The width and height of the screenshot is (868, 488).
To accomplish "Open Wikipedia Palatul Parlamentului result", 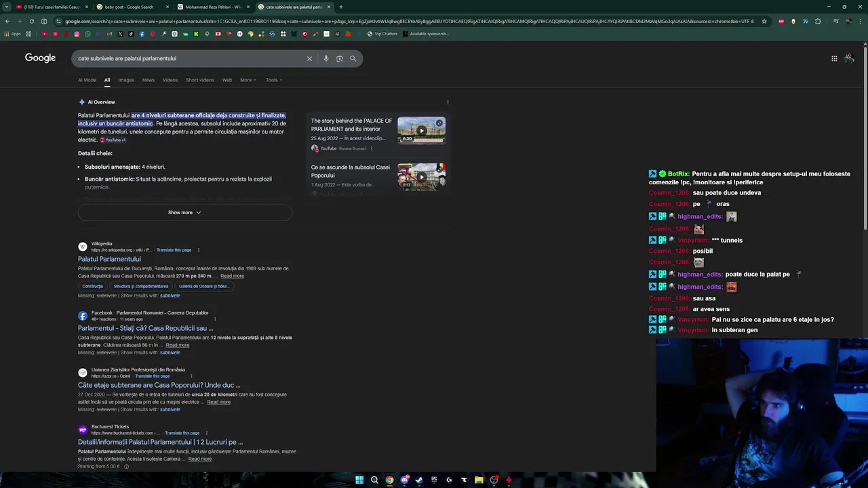I will pos(109,259).
